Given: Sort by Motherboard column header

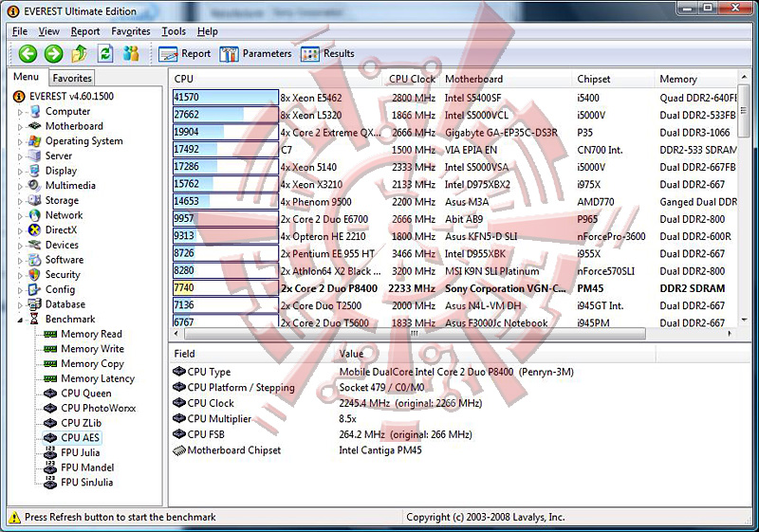Looking at the screenshot, I should click(507, 79).
